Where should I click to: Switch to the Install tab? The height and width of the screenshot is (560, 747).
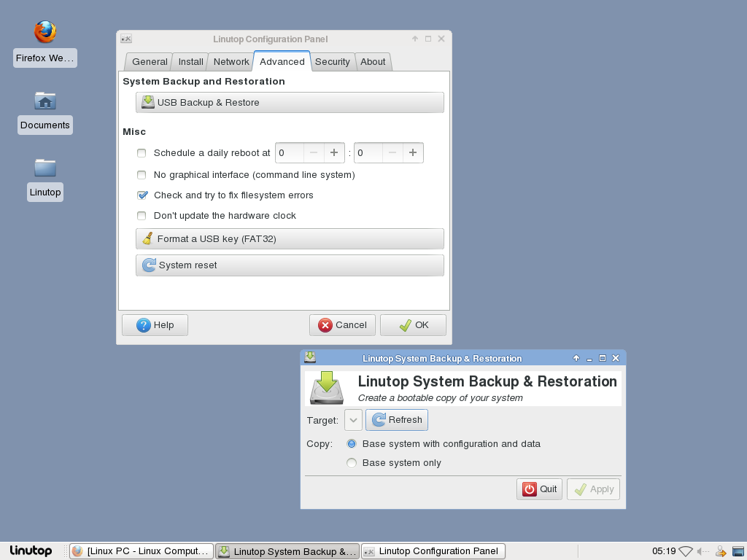(x=190, y=62)
